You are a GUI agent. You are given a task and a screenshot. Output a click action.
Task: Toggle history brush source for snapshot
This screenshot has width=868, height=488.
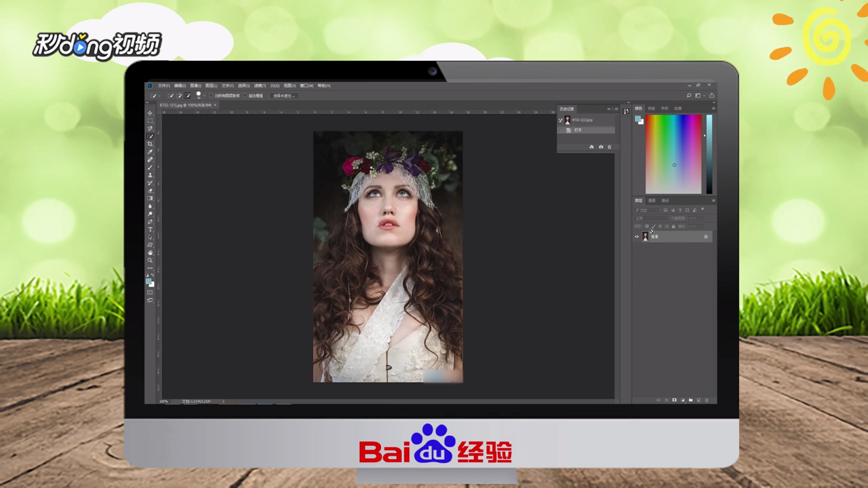[x=561, y=120]
